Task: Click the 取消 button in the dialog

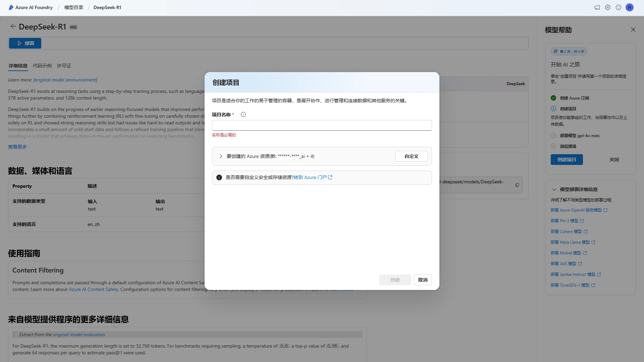Action: pos(423,280)
